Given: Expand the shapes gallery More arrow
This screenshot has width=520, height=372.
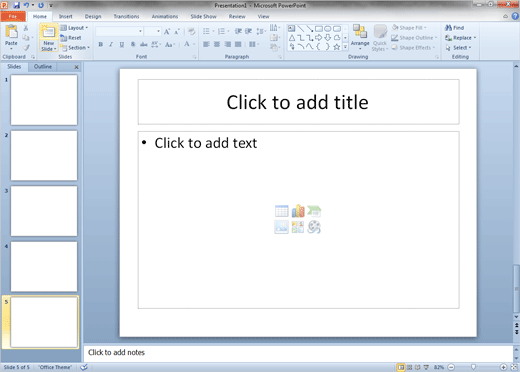Looking at the screenshot, I should click(x=346, y=47).
